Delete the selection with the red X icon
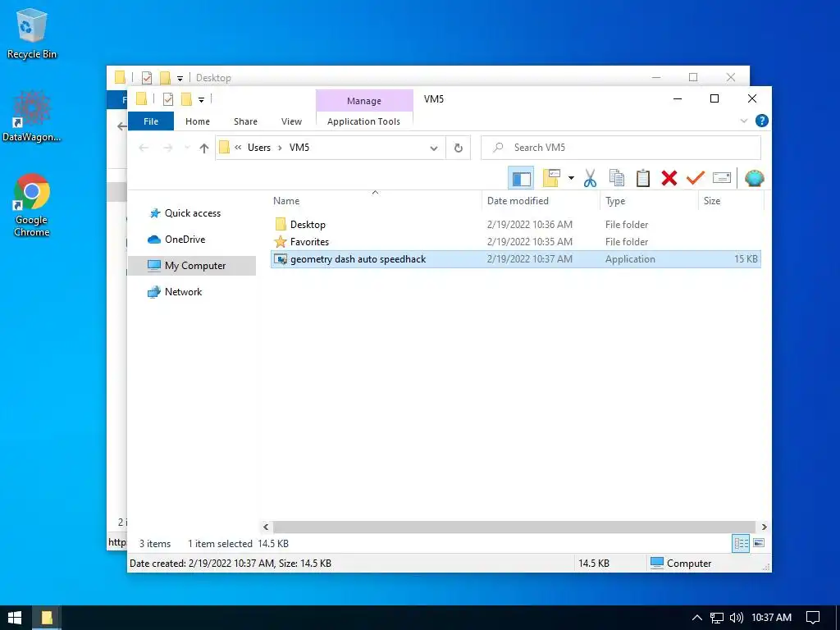The image size is (840, 630). coord(669,178)
